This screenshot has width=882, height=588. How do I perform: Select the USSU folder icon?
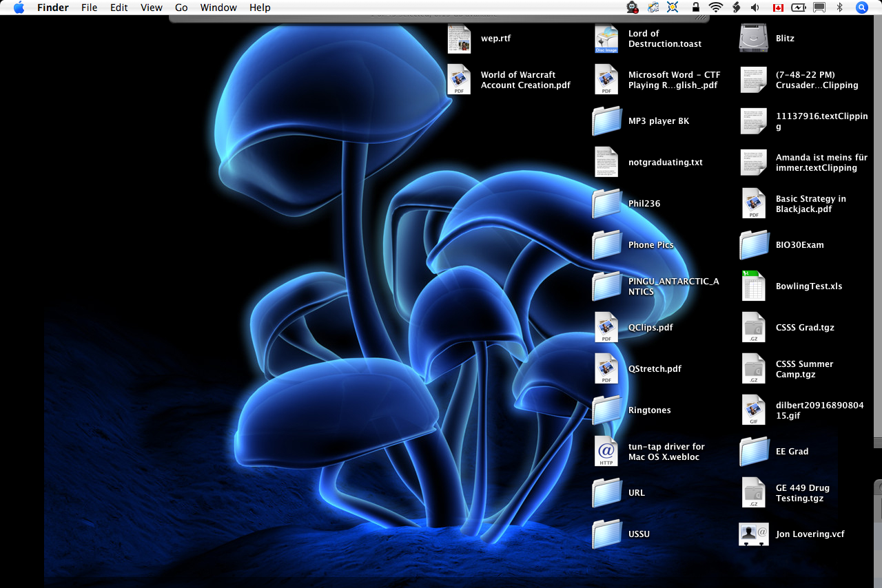pos(606,534)
